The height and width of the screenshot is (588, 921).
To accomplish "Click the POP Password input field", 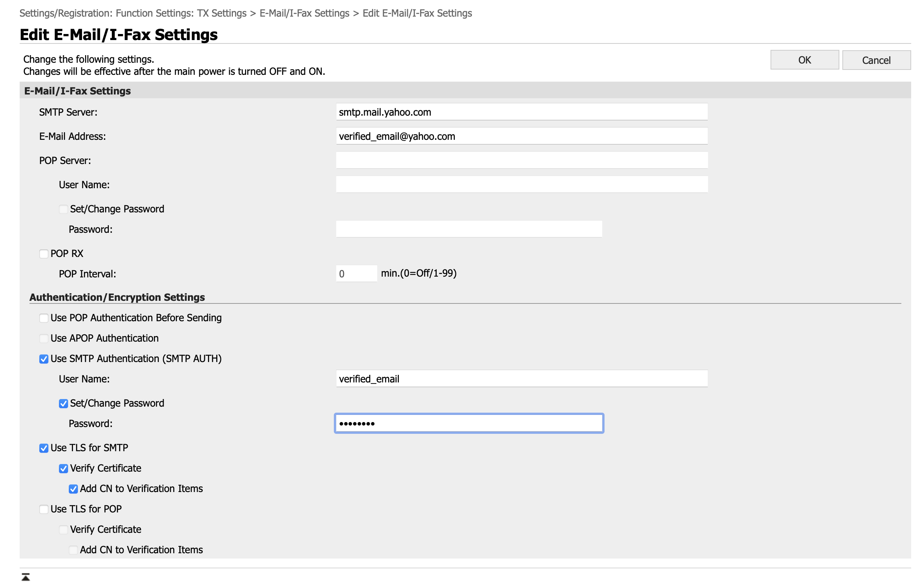I will click(x=469, y=229).
